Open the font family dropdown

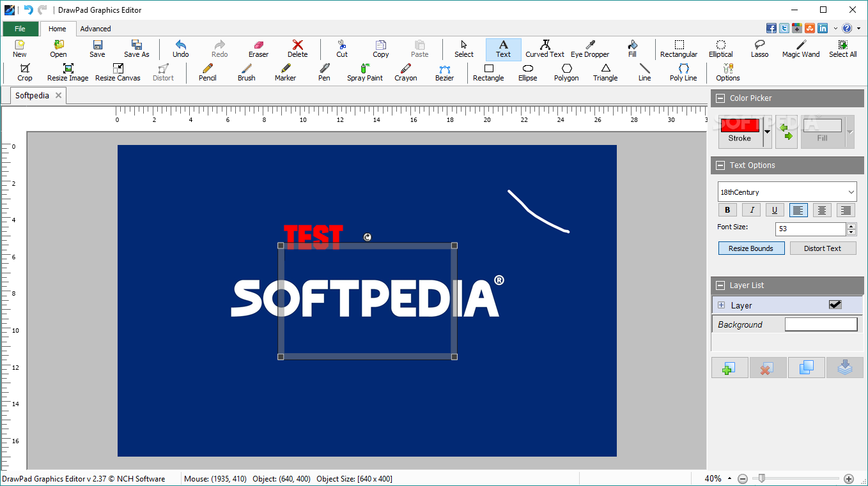pyautogui.click(x=850, y=192)
